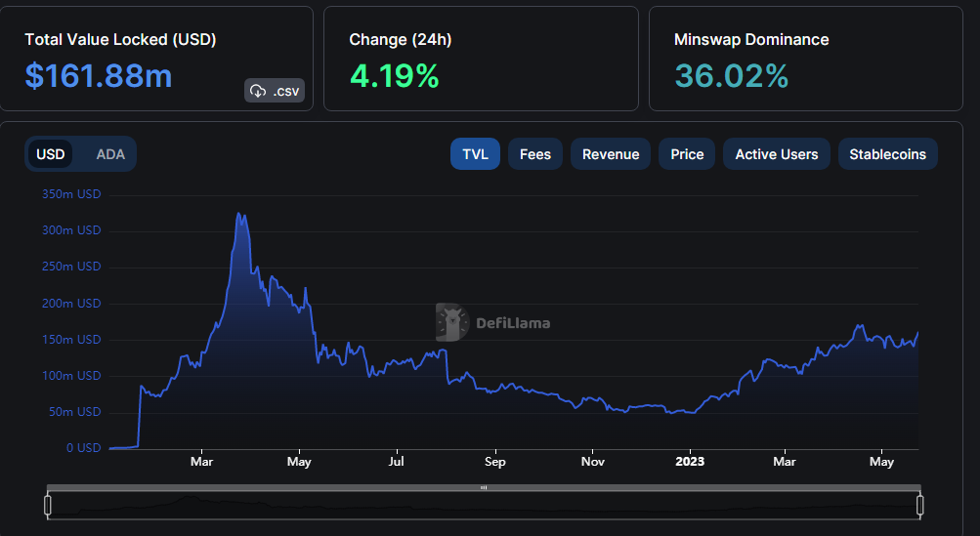Image resolution: width=980 pixels, height=536 pixels.
Task: Click the Total Value Locked (USD) label
Action: click(120, 39)
